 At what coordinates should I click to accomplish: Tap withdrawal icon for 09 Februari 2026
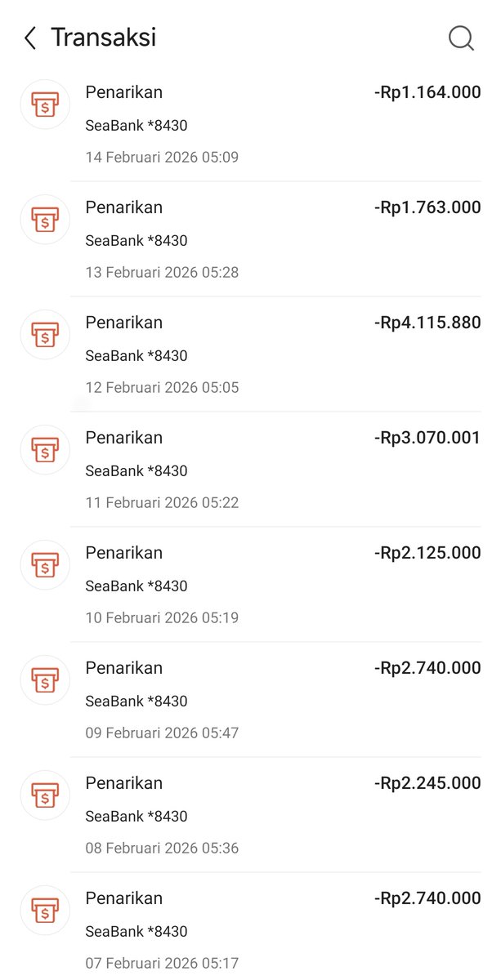point(45,680)
